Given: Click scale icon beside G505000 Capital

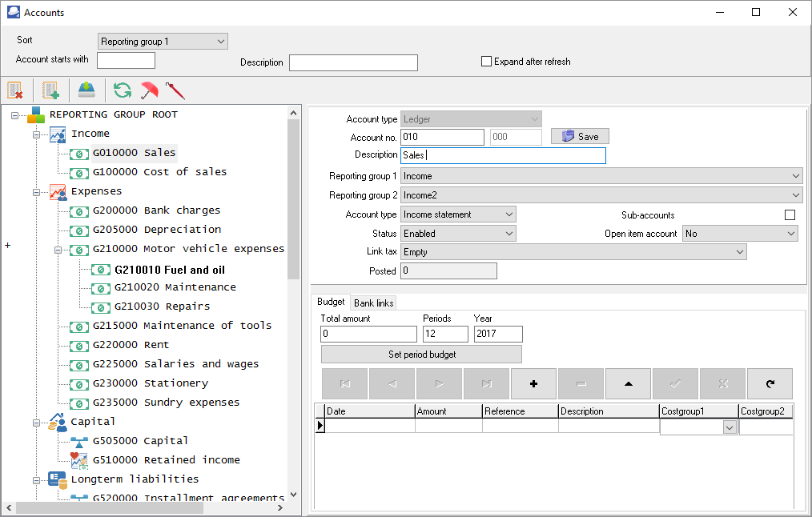Looking at the screenshot, I should point(79,442).
